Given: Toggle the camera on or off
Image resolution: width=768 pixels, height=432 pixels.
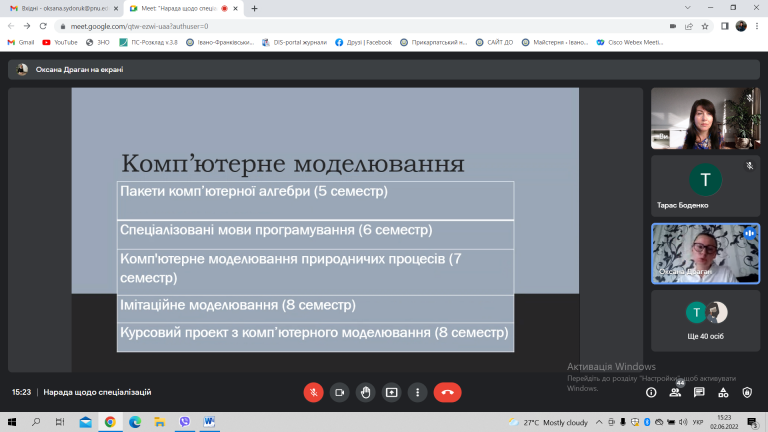Looking at the screenshot, I should tap(339, 392).
